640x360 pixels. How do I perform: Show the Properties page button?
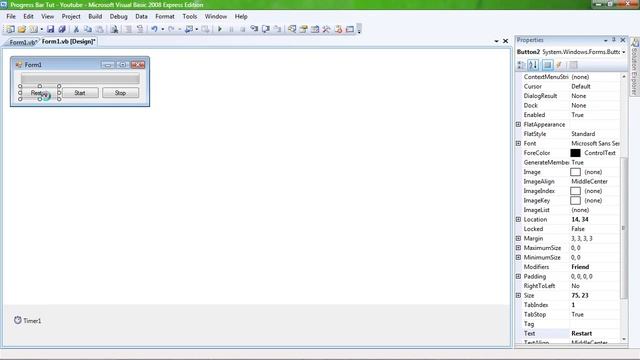547,65
